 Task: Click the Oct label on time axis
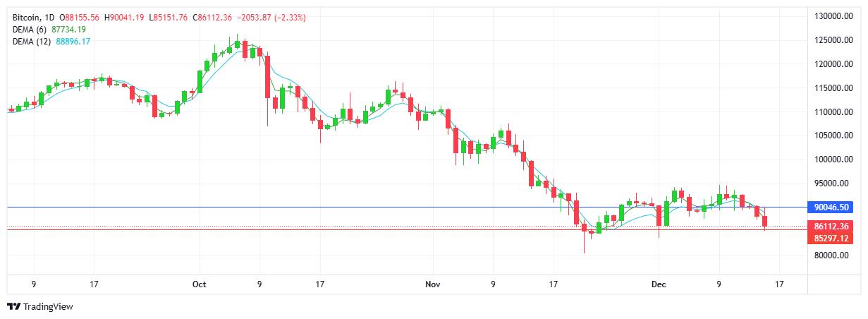[200, 284]
